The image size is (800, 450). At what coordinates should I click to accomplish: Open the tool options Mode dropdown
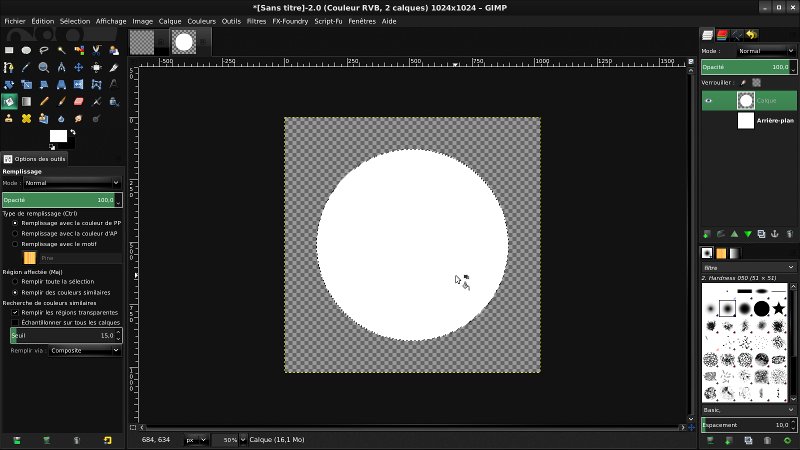coord(72,183)
